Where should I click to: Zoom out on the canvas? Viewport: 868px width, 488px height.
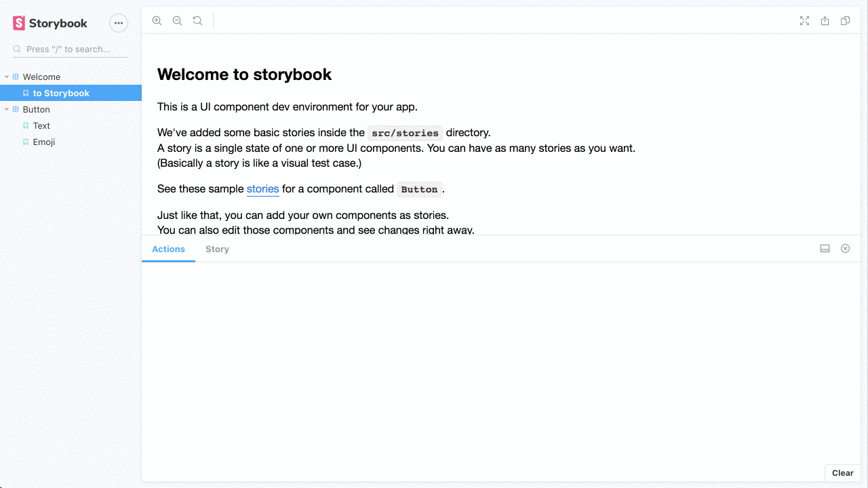(x=177, y=20)
